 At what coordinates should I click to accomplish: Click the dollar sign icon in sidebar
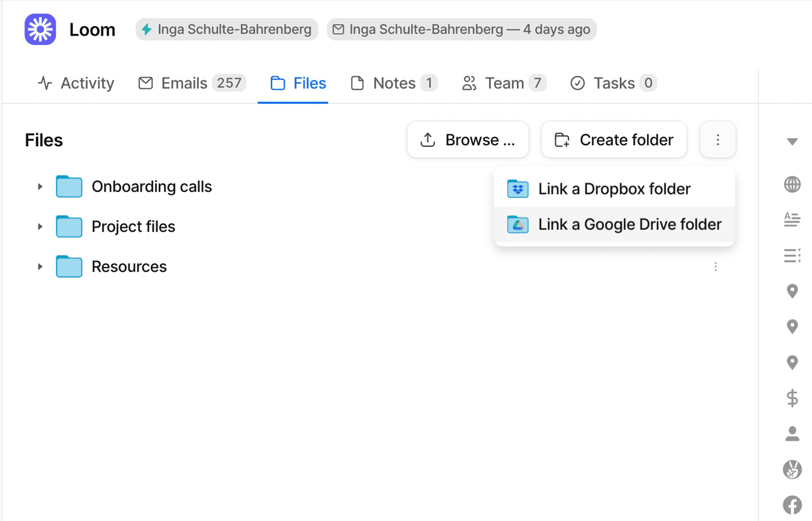tap(792, 398)
